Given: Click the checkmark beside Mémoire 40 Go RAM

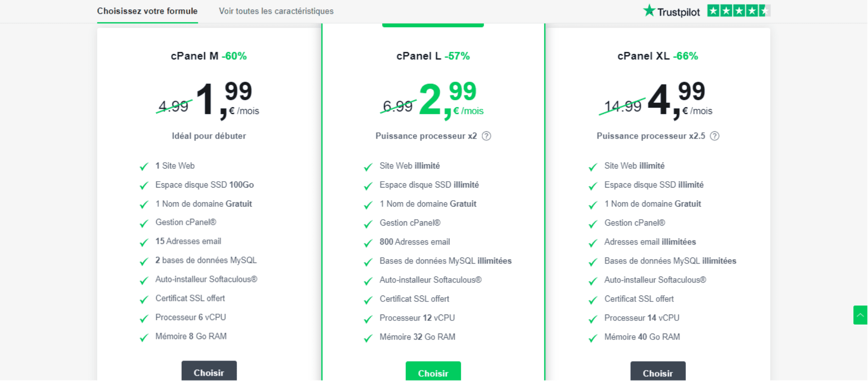Looking at the screenshot, I should click(593, 338).
